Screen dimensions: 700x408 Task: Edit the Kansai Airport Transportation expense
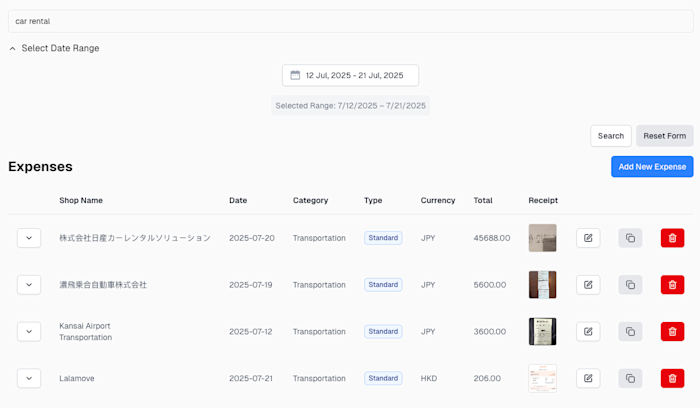[588, 331]
